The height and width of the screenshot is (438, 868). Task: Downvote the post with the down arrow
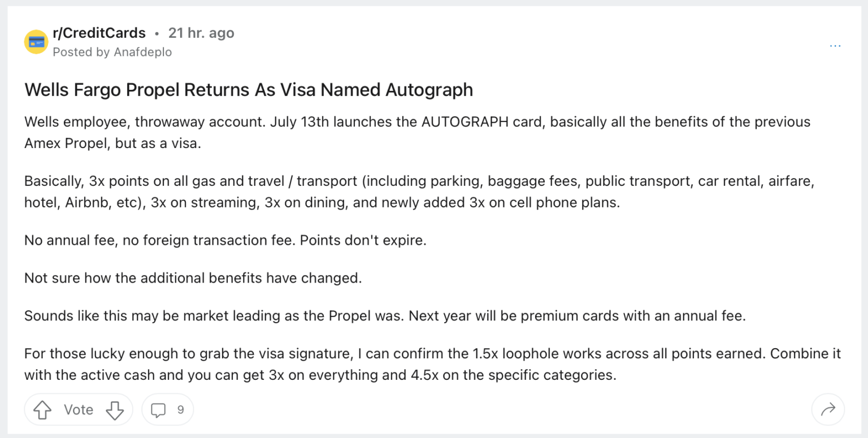pyautogui.click(x=115, y=410)
